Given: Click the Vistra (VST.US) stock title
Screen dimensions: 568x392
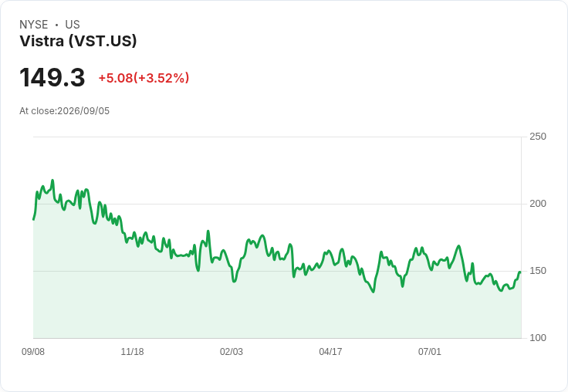Looking at the screenshot, I should [78, 41].
